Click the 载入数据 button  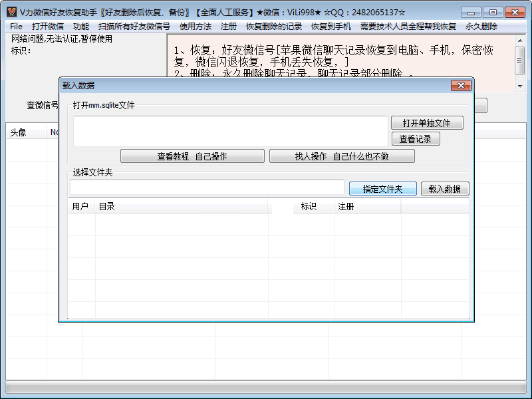(445, 189)
